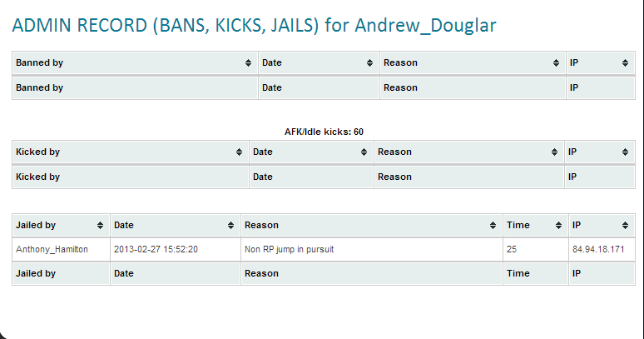Viewport: 644px width, 339px height.
Task: Sort jails table by Jailed by column
Action: pyautogui.click(x=60, y=226)
